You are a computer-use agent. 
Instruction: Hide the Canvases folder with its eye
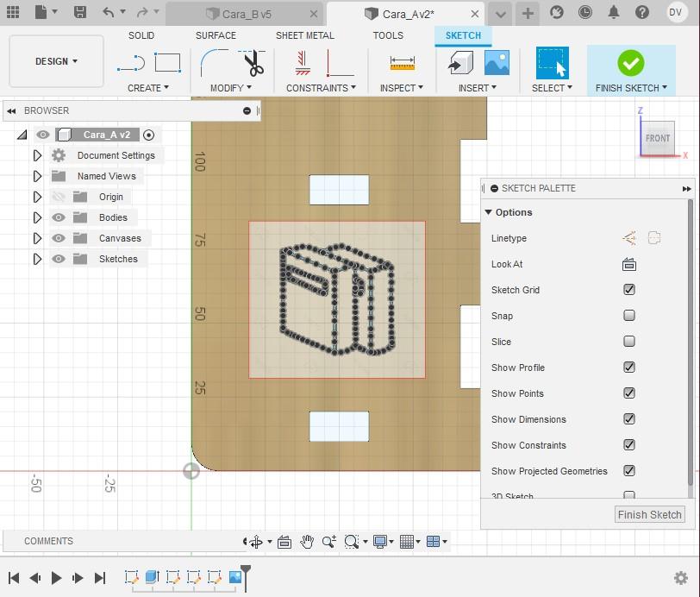pos(59,238)
